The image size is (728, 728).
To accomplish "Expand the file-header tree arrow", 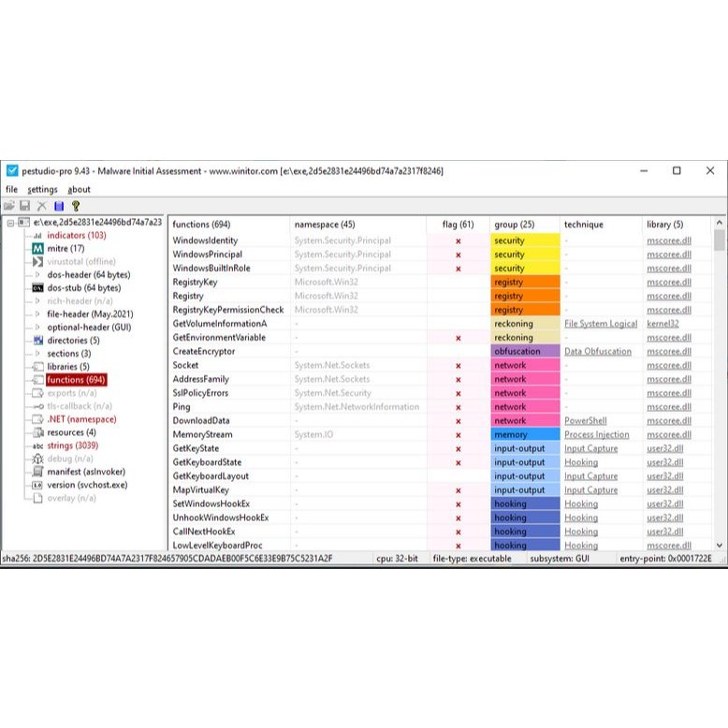I will (37, 313).
